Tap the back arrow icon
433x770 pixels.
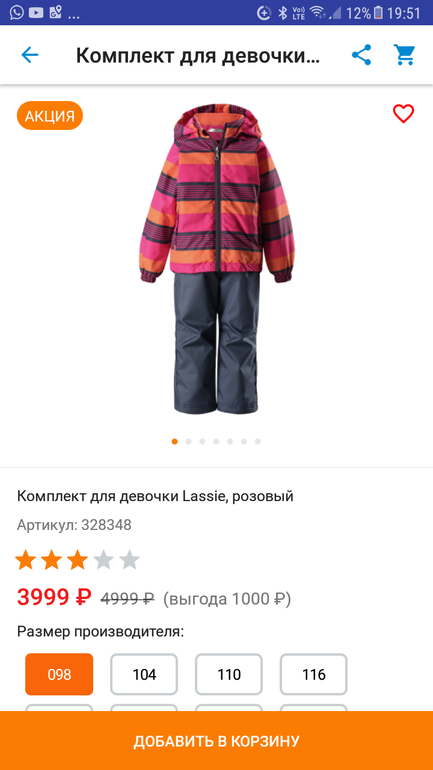[29, 55]
